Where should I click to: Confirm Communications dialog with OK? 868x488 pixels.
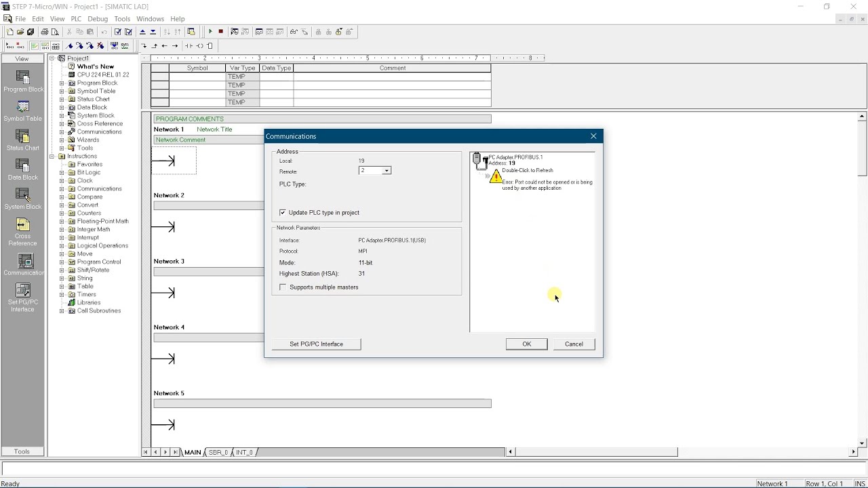[526, 344]
